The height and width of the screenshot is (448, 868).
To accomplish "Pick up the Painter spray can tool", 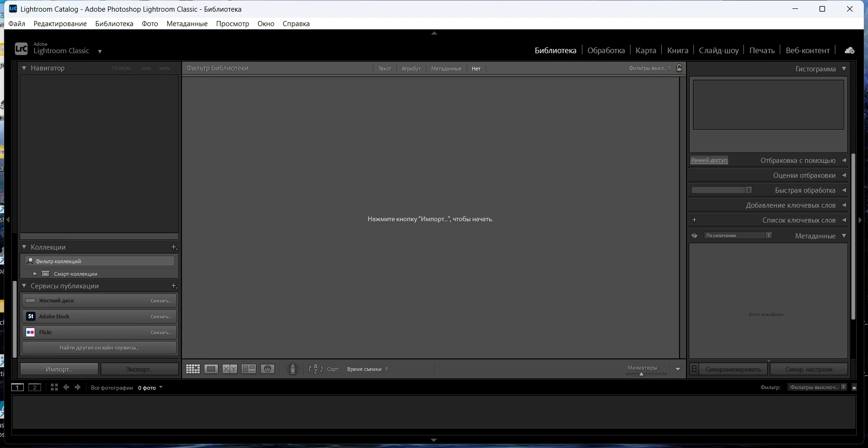I will 293,369.
